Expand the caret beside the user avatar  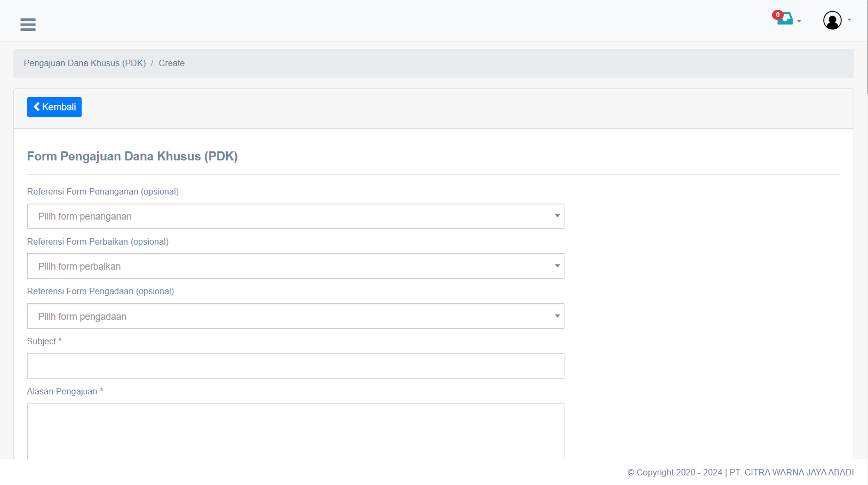click(x=849, y=20)
